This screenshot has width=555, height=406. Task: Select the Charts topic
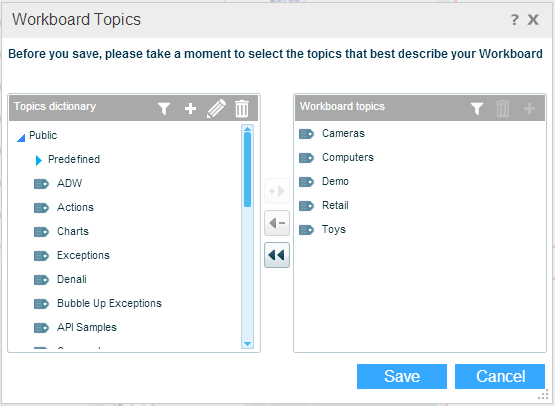point(73,231)
